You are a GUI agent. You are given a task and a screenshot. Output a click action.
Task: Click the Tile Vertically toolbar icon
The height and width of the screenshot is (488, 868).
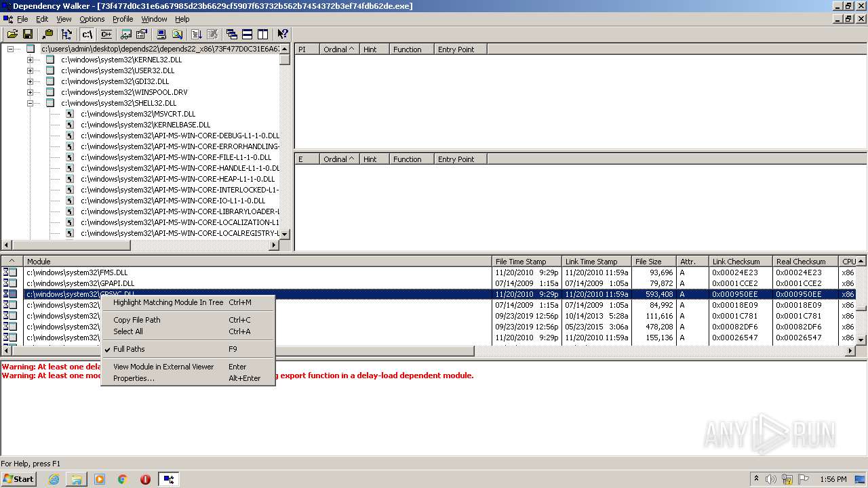click(263, 34)
